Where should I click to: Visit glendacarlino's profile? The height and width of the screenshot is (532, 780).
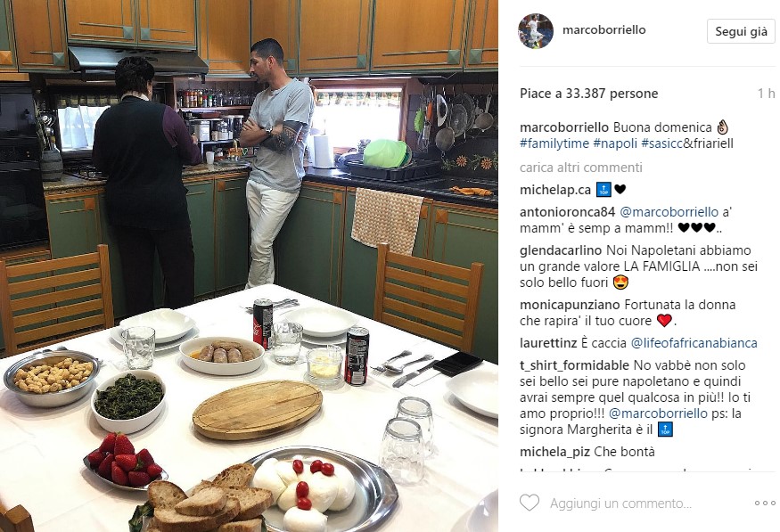pyautogui.click(x=561, y=250)
